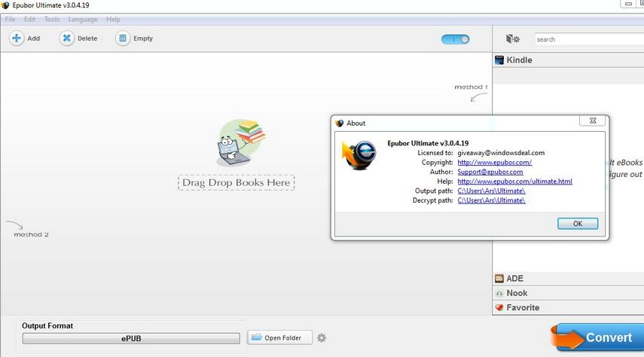
Task: Open the ePUB output format dropdown
Action: 131,338
